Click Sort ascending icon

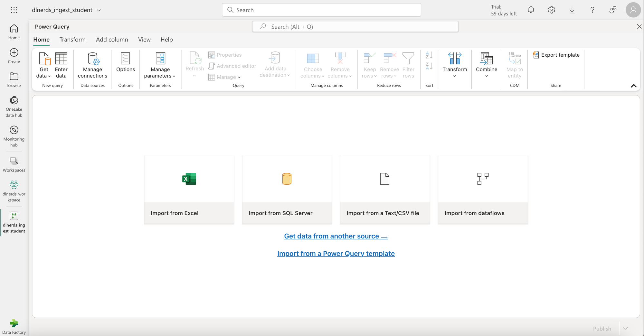(429, 55)
